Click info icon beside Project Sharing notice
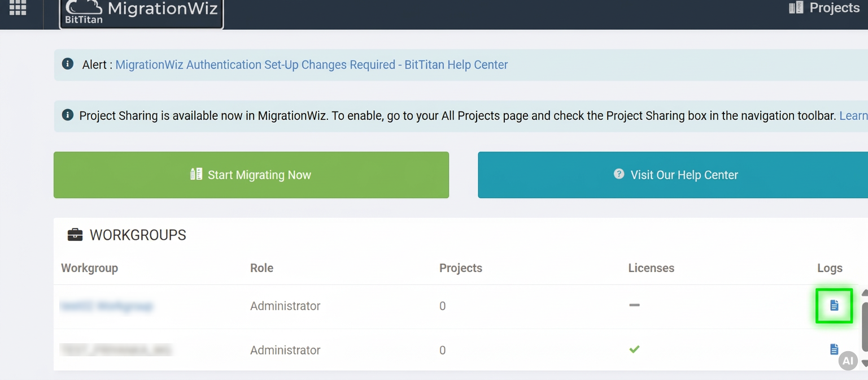The width and height of the screenshot is (868, 380). (68, 115)
